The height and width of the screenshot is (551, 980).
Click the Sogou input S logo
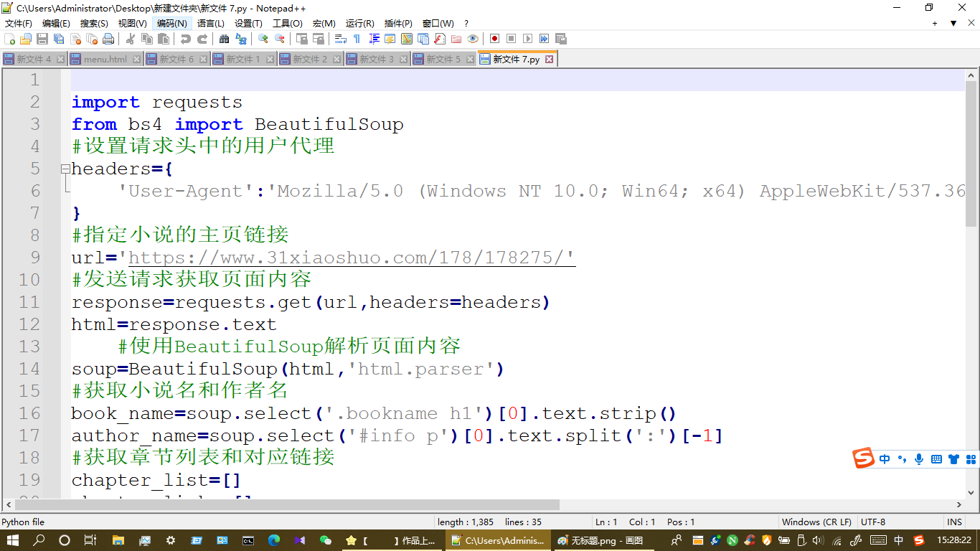[x=864, y=458]
